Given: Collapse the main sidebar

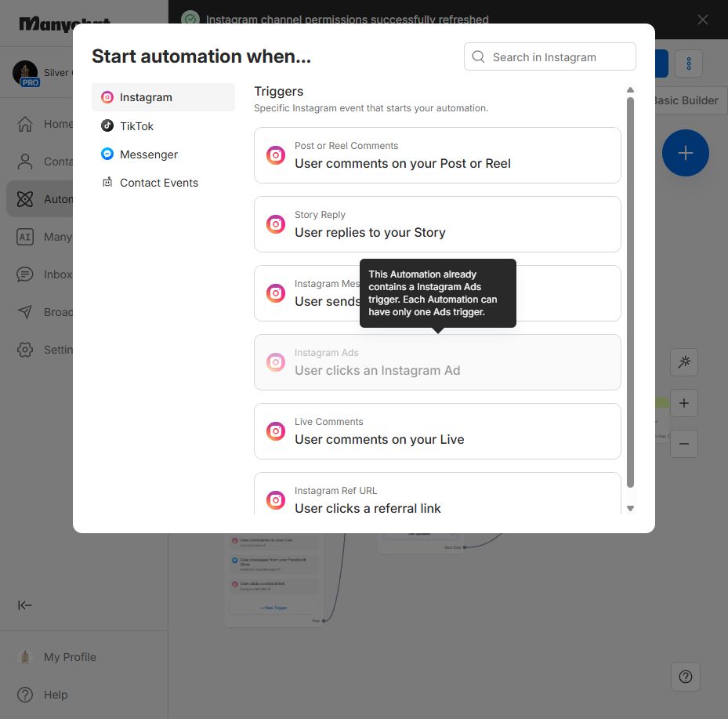Looking at the screenshot, I should tap(24, 605).
